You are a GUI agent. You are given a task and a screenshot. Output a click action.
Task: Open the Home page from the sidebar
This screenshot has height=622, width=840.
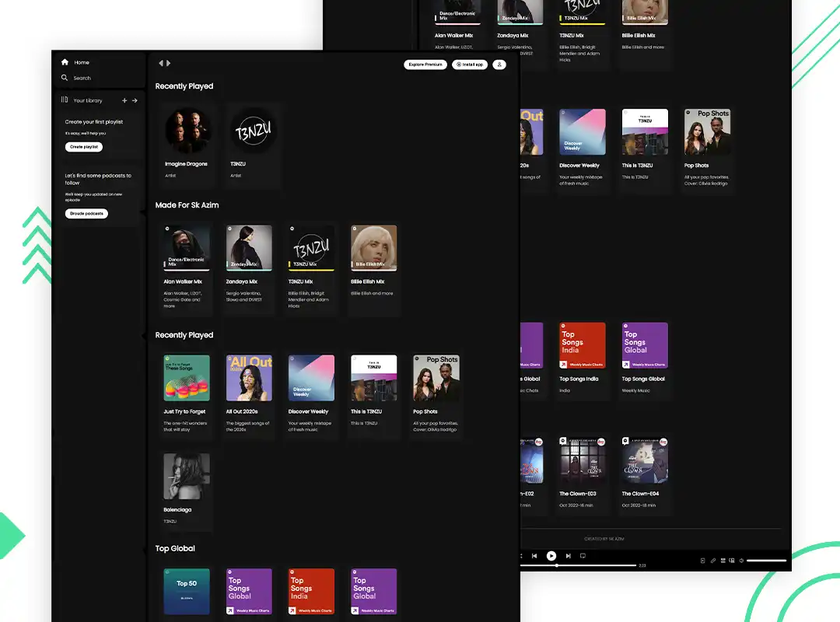pyautogui.click(x=66, y=62)
